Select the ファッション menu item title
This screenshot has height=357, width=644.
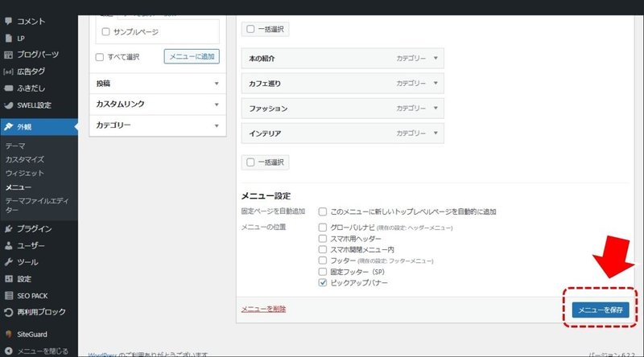point(268,109)
